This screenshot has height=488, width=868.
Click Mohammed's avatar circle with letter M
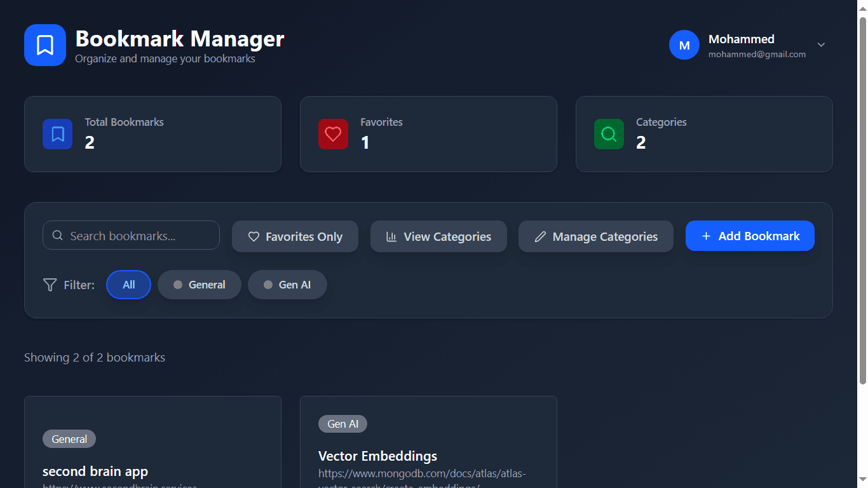click(x=684, y=44)
